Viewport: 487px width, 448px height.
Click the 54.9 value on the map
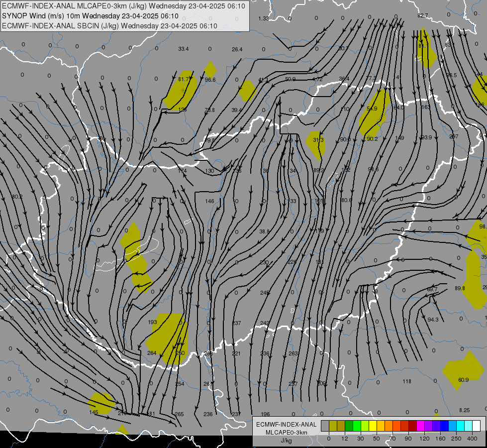click(x=372, y=109)
